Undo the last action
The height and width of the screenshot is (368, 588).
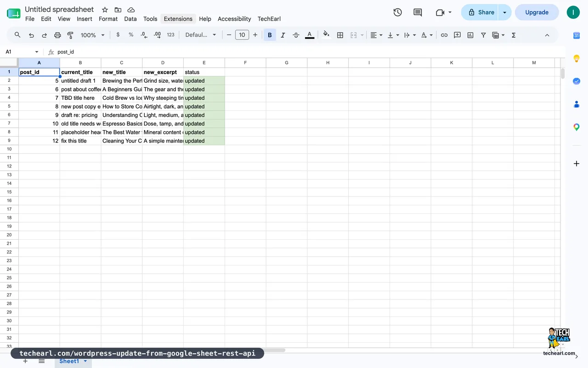tap(31, 35)
